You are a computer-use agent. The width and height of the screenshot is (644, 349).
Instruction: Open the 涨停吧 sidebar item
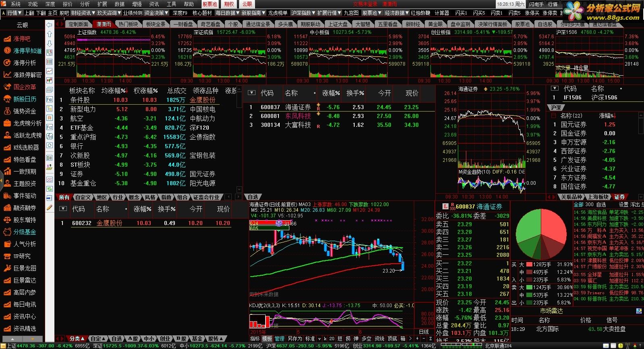point(22,39)
